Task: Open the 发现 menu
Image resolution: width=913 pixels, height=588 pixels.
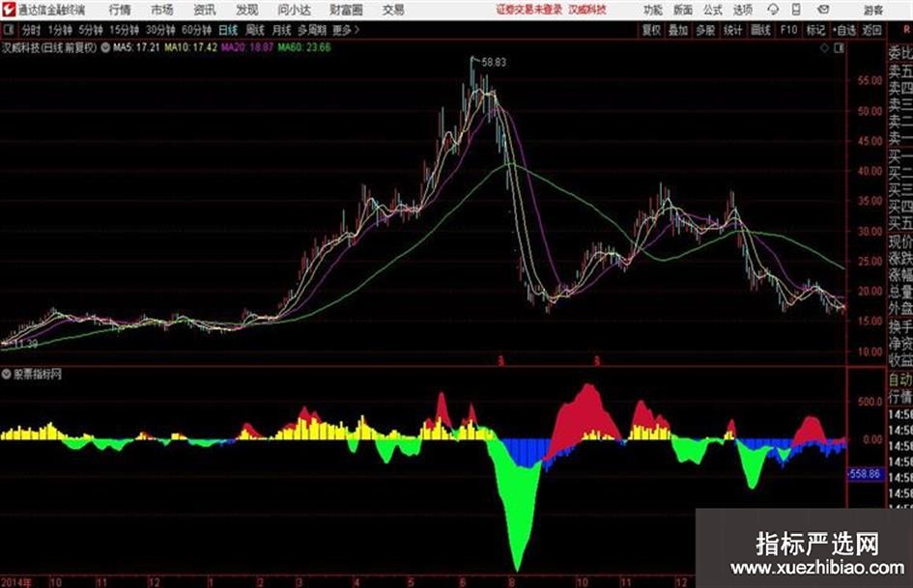Action: pyautogui.click(x=247, y=10)
